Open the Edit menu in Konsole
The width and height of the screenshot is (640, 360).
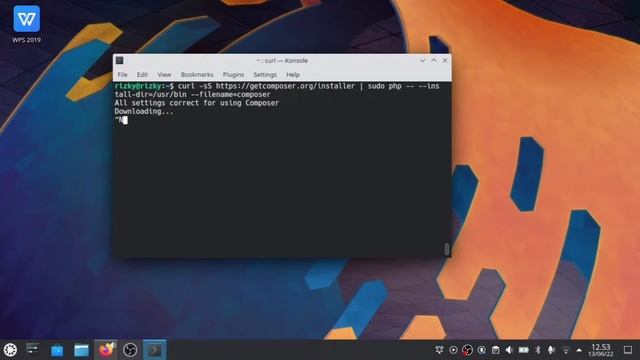pyautogui.click(x=142, y=75)
